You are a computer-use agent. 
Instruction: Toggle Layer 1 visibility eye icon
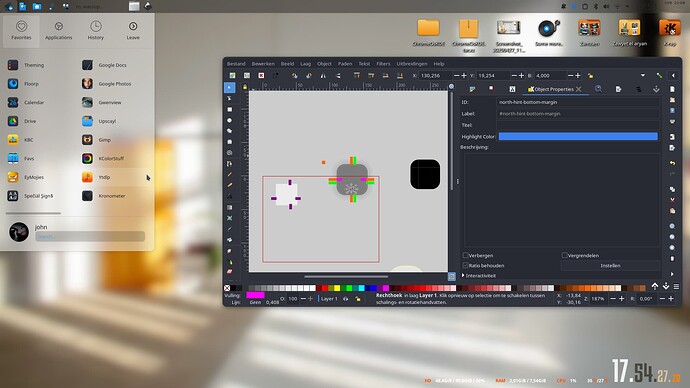(345, 299)
